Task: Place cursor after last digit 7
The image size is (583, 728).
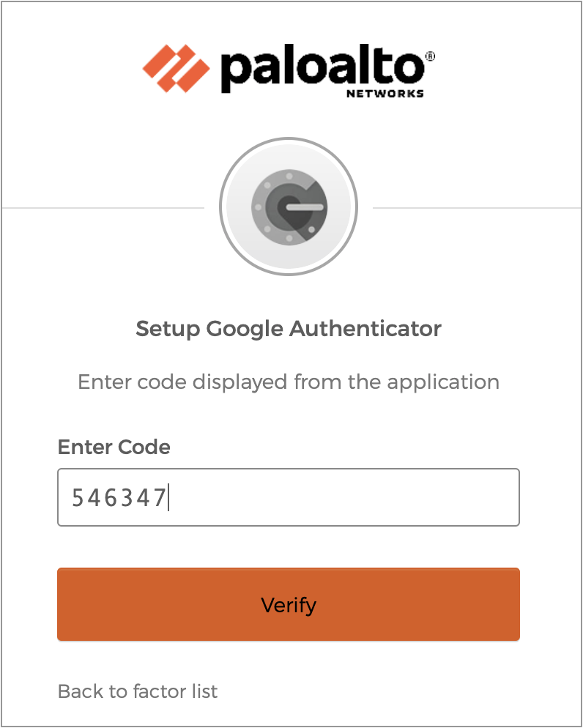Action: coord(168,498)
